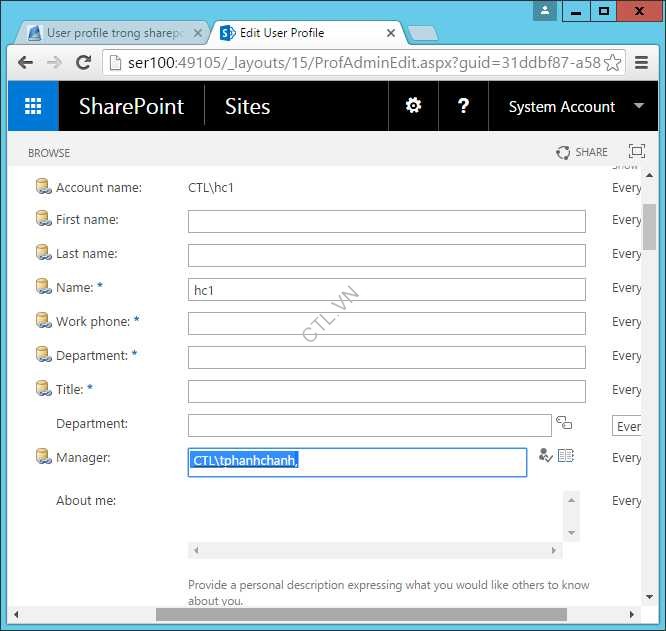
Task: Toggle focus on content icon
Action: tap(636, 151)
